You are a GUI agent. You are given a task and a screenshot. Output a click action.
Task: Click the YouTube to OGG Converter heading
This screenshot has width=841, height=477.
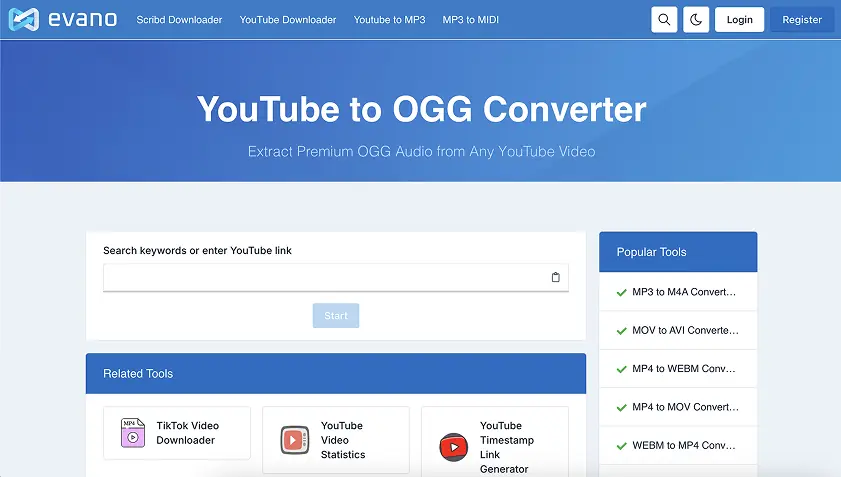tap(422, 109)
